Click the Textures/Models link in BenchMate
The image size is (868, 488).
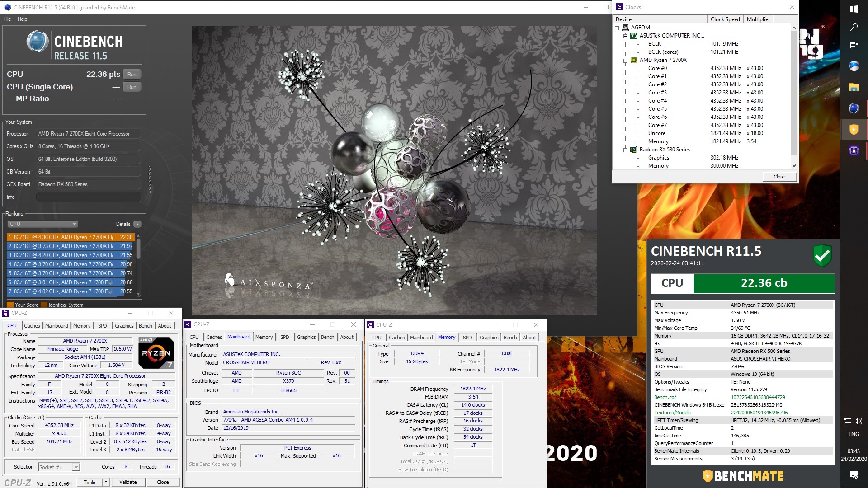coord(672,413)
